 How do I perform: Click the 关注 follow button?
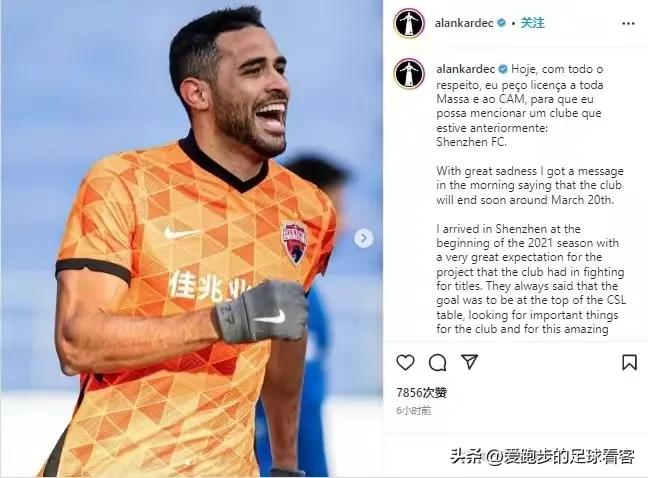click(x=532, y=23)
